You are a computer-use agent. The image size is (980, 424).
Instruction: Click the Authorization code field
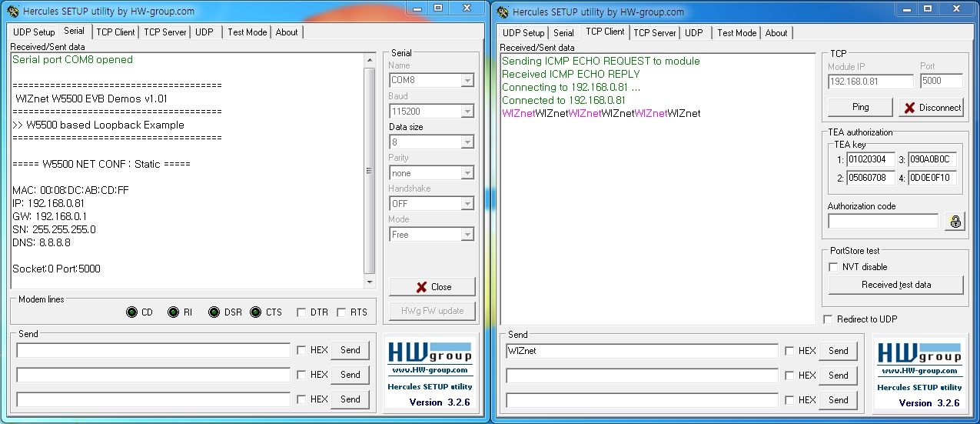tap(883, 222)
